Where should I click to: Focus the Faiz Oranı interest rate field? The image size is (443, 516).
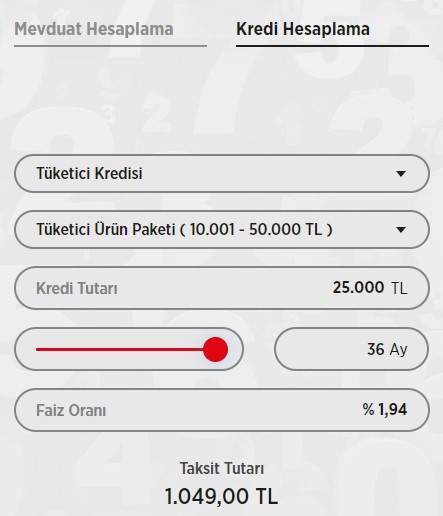[222, 410]
